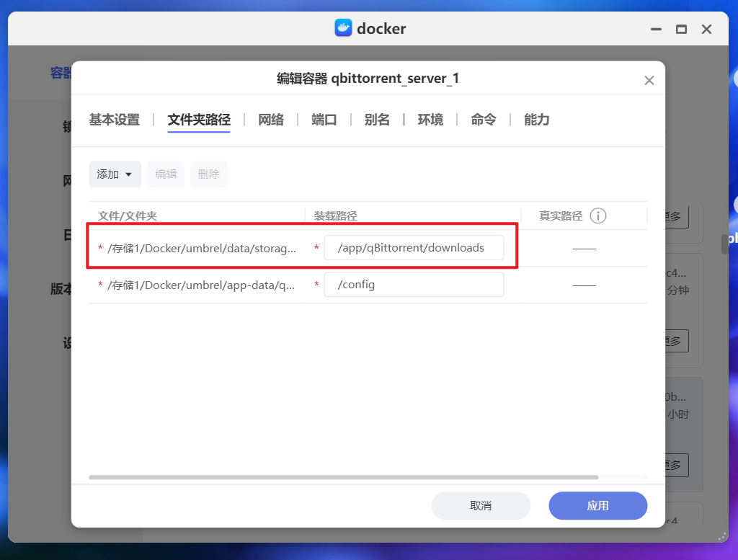738x560 pixels.
Task: Switch to the 基本设置 tab
Action: tap(115, 120)
